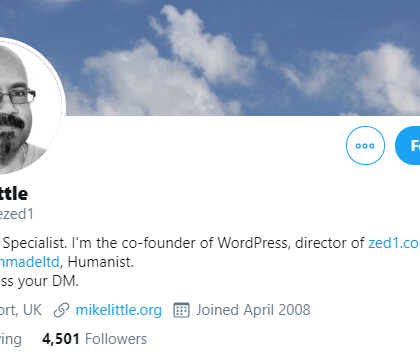Click the grey username handle ending zed1
This screenshot has height=360, width=420.
(x=17, y=214)
